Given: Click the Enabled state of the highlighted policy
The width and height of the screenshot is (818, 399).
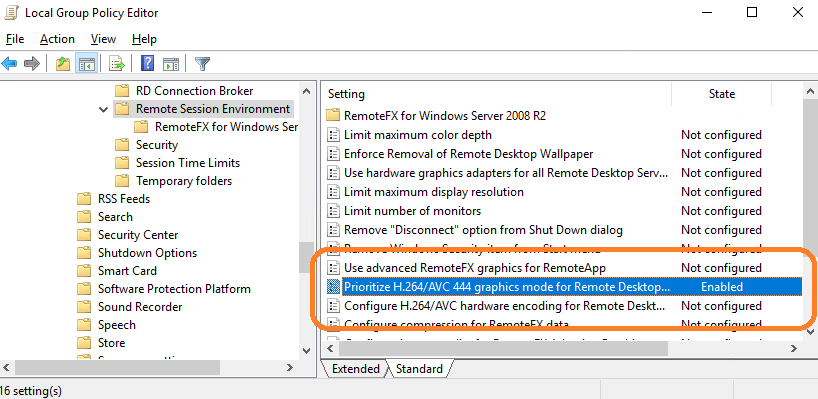Looking at the screenshot, I should pos(721,287).
